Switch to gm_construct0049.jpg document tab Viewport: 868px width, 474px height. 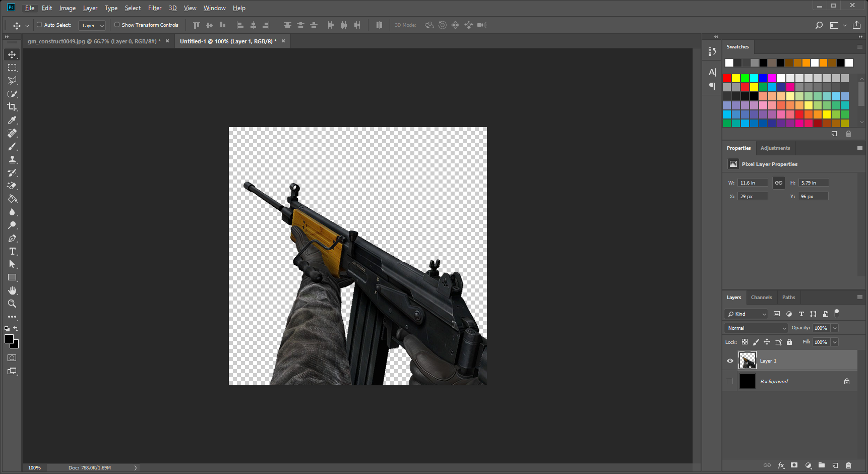coord(94,41)
